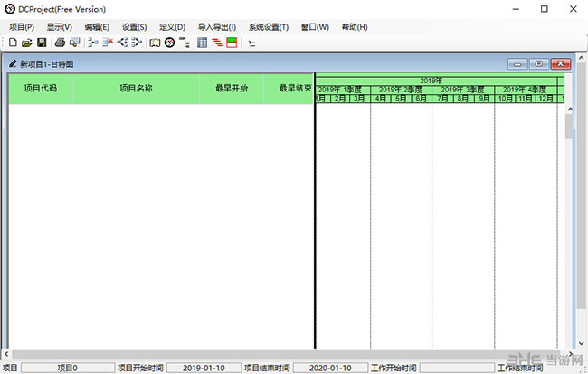The width and height of the screenshot is (588, 374).
Task: Close the 新项目1-甘特图 child window
Action: (x=561, y=63)
